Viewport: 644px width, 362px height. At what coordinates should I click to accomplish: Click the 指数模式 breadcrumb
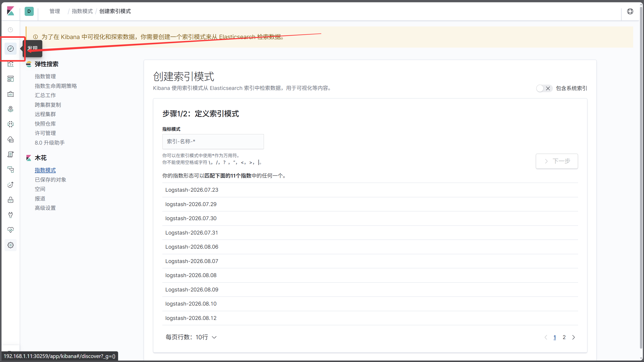(82, 11)
